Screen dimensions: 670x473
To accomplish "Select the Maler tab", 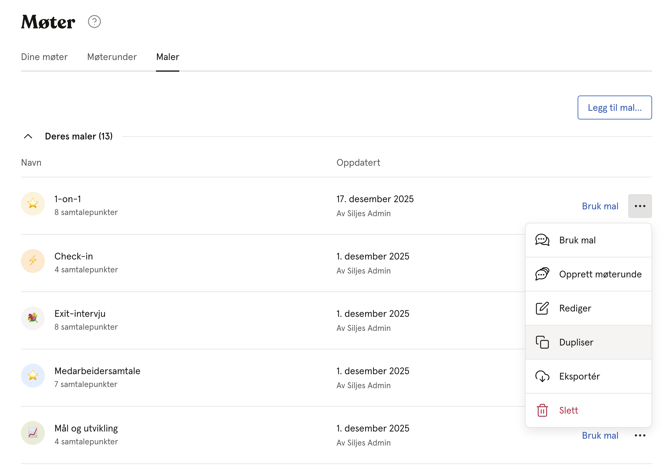I will tap(168, 57).
